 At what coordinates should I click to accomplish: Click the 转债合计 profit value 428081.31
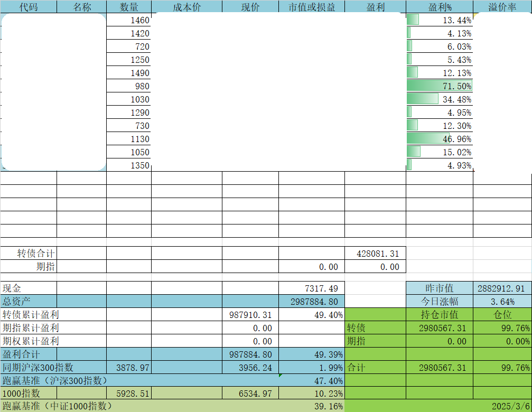click(375, 254)
